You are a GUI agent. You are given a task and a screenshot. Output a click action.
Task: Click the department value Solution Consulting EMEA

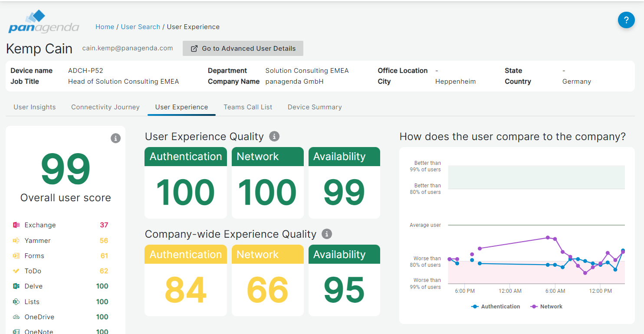coord(307,71)
